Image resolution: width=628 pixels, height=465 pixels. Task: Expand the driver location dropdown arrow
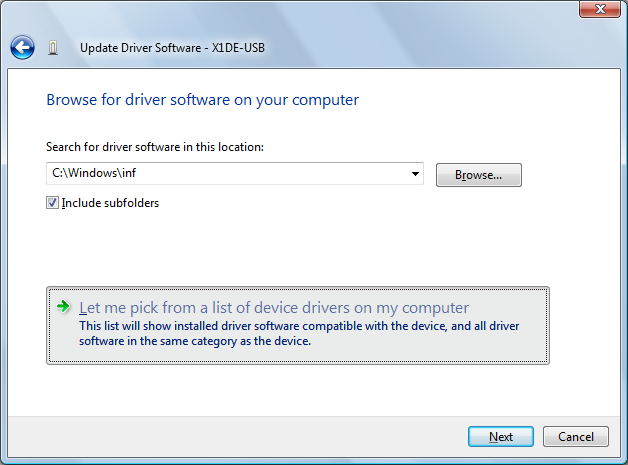pos(415,174)
